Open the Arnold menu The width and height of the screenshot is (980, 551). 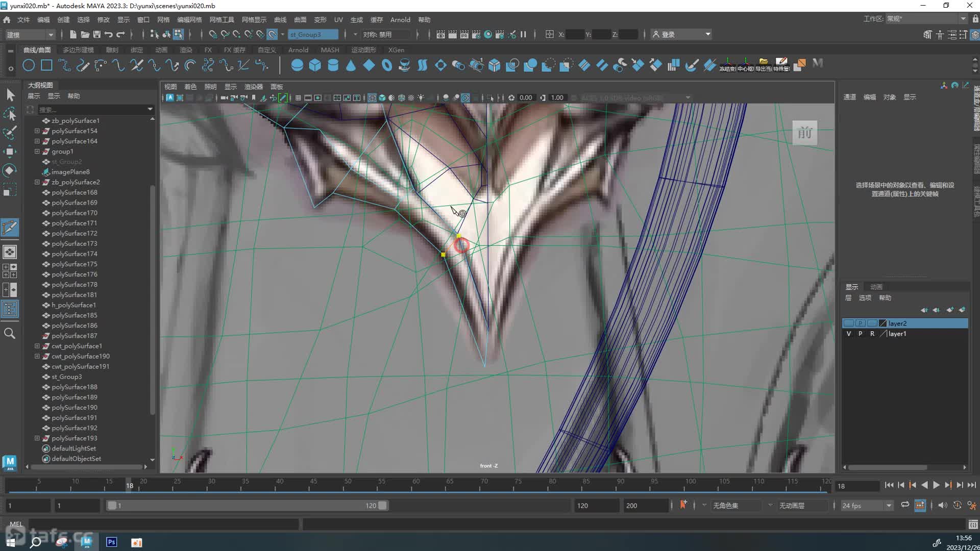tap(400, 19)
